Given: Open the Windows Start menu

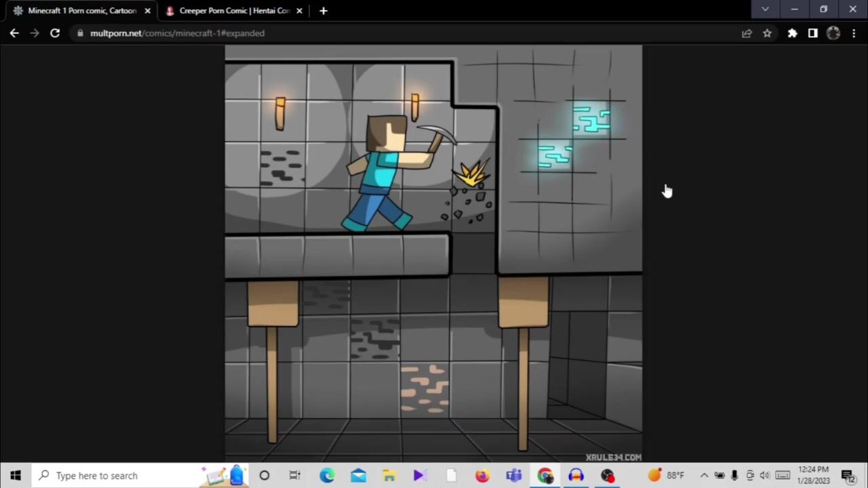Looking at the screenshot, I should (15, 475).
